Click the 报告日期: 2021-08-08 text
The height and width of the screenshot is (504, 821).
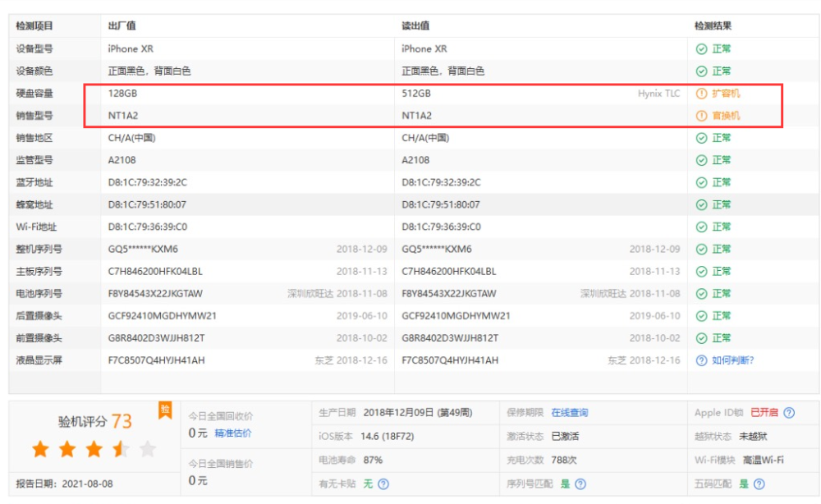click(x=64, y=484)
